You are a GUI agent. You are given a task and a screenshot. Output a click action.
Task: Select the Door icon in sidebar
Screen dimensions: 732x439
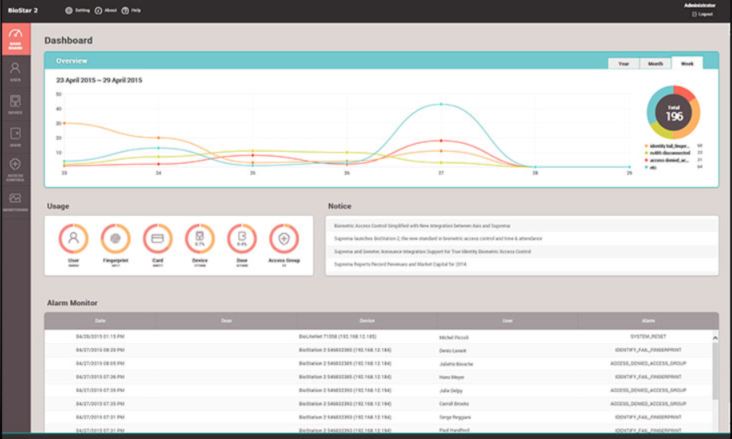(x=15, y=136)
